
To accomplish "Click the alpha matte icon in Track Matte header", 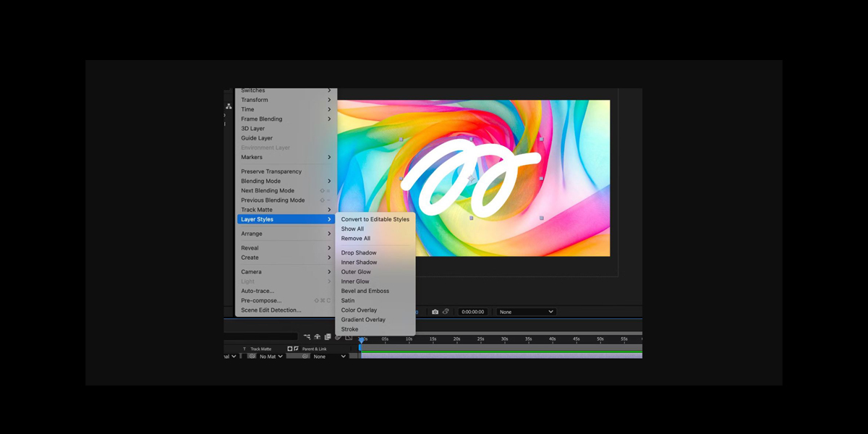I will pos(289,349).
